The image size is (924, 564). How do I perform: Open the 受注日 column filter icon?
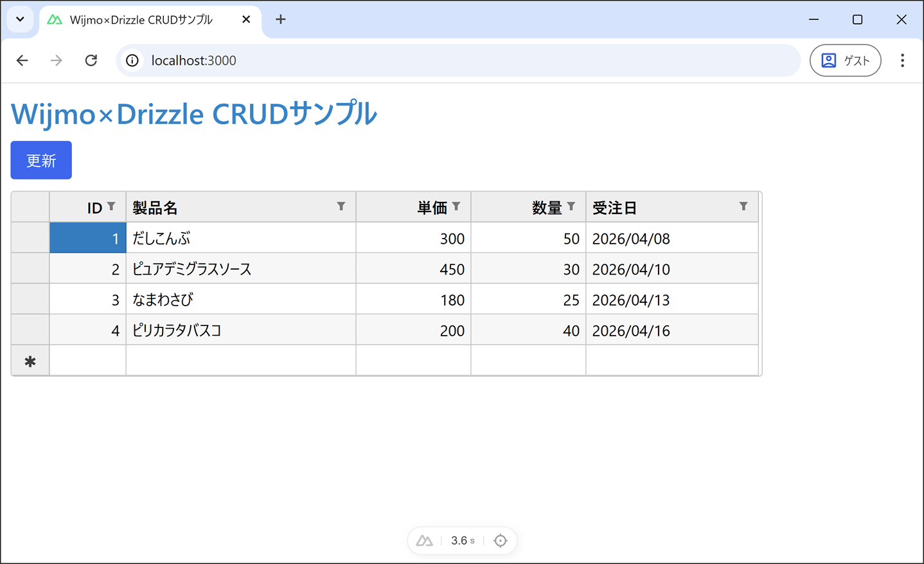[x=743, y=206]
